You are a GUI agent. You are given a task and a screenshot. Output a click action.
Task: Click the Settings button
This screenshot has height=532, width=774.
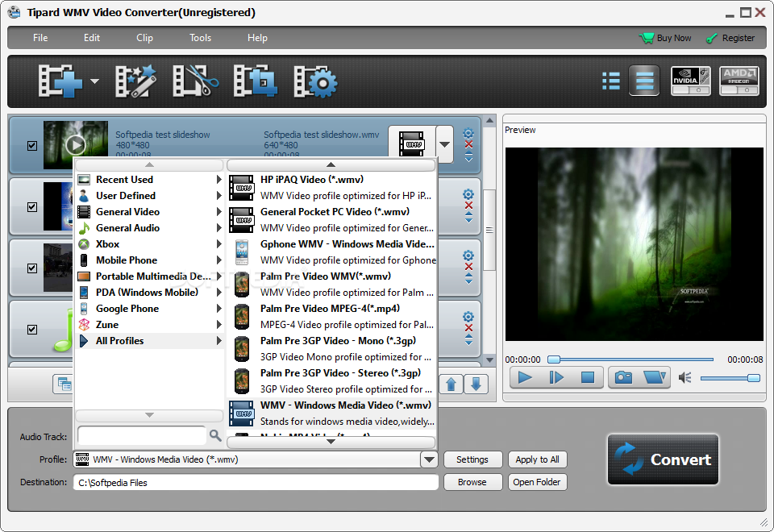(x=472, y=459)
